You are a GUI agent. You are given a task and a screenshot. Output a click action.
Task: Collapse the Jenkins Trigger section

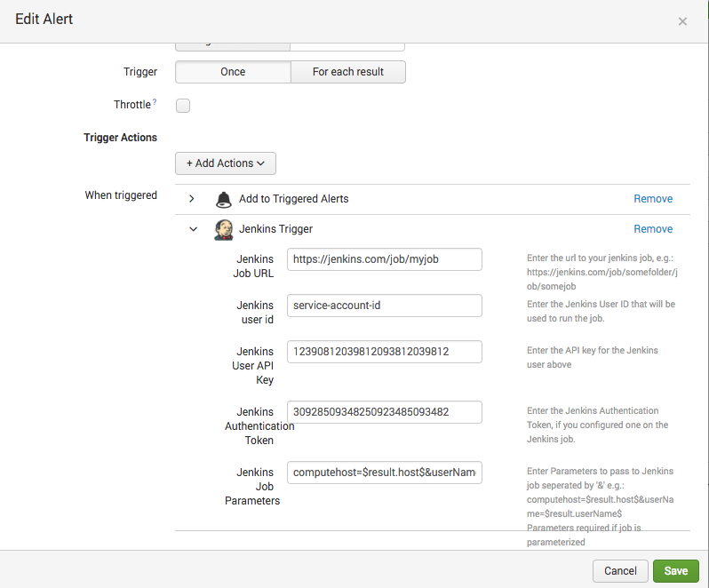pyautogui.click(x=193, y=229)
